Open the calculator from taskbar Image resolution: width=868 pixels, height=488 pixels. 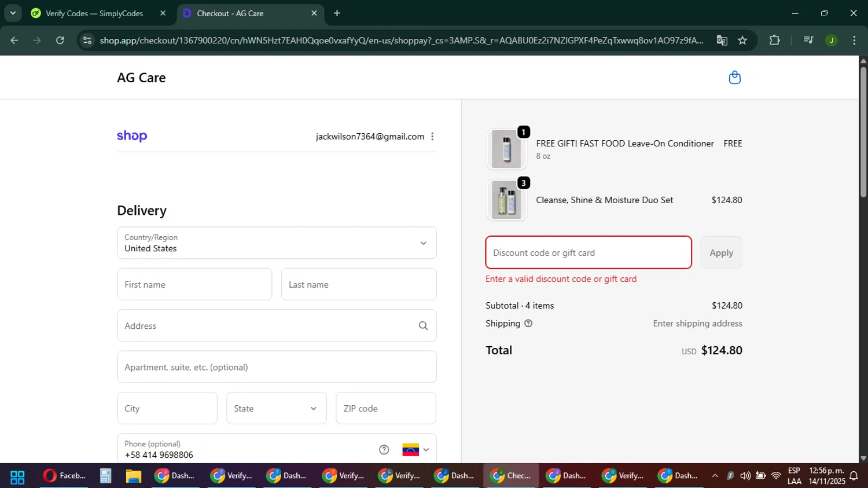click(105, 476)
